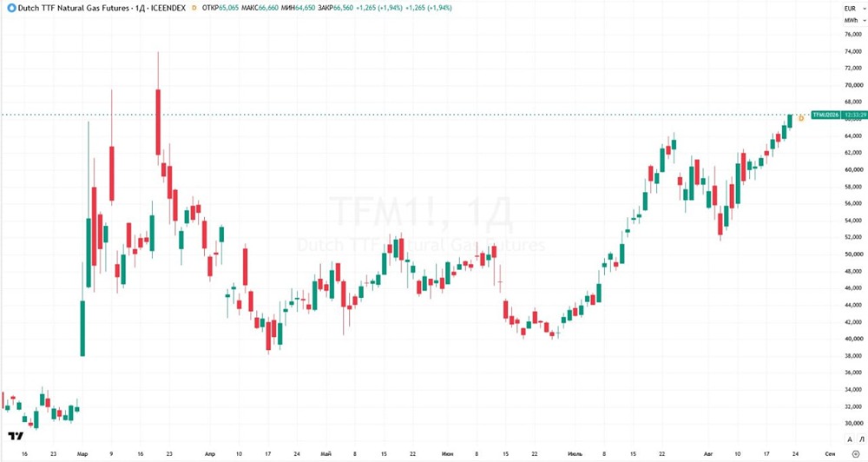This screenshot has height=462, width=868.
Task: Toggle auto scale with the A button
Action: pyautogui.click(x=850, y=439)
